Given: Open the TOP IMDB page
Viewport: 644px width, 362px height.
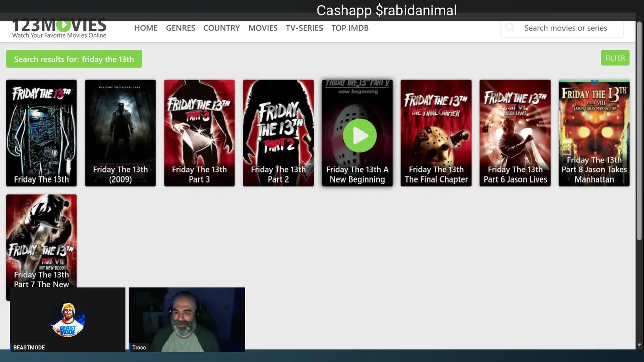Looking at the screenshot, I should click(x=350, y=28).
